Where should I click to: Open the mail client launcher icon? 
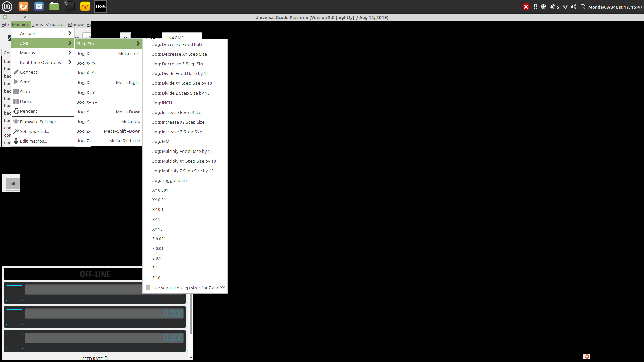(39, 6)
